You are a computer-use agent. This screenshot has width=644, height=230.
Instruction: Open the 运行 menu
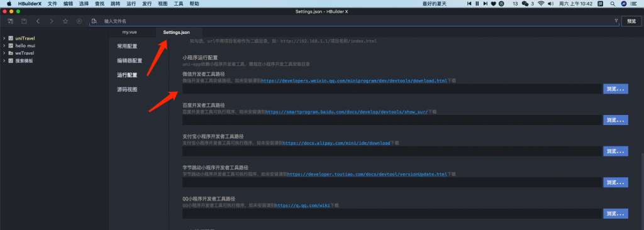131,3
